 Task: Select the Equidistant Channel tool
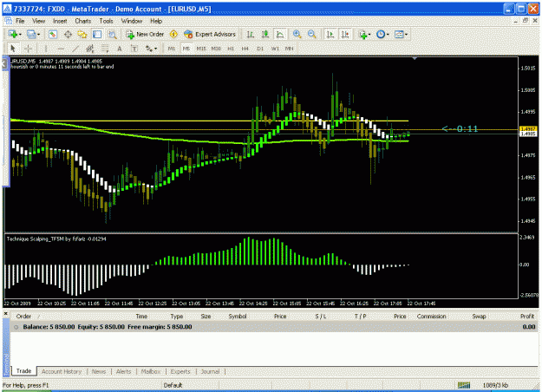[x=90, y=49]
